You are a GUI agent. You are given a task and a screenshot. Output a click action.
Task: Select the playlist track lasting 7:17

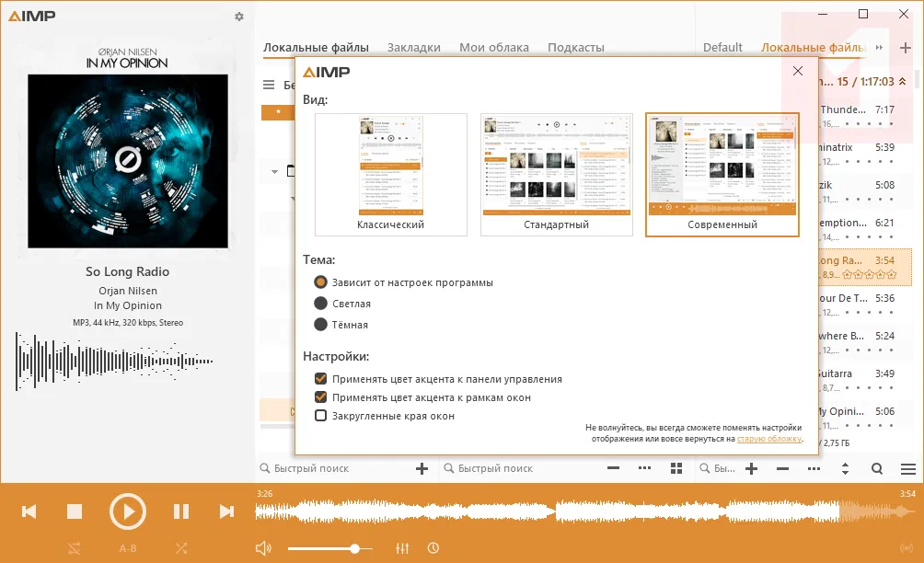point(864,116)
